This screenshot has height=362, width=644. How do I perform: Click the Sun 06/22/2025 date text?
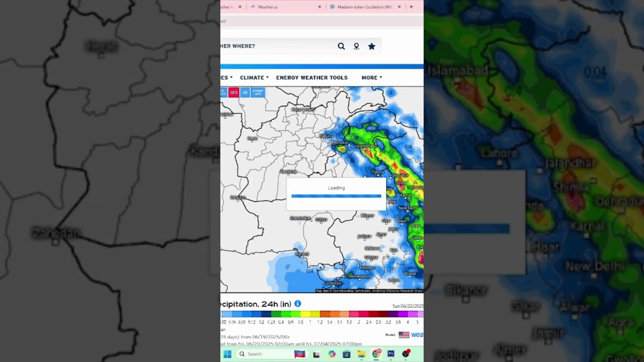[408, 306]
